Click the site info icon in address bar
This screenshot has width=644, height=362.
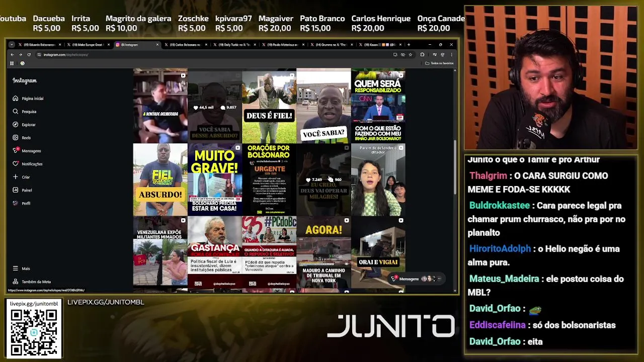[x=39, y=54]
